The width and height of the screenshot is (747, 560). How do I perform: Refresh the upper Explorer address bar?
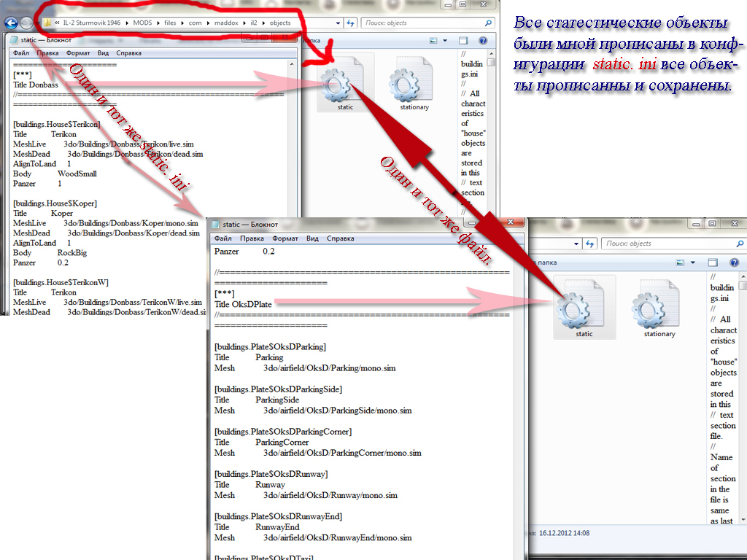click(351, 23)
